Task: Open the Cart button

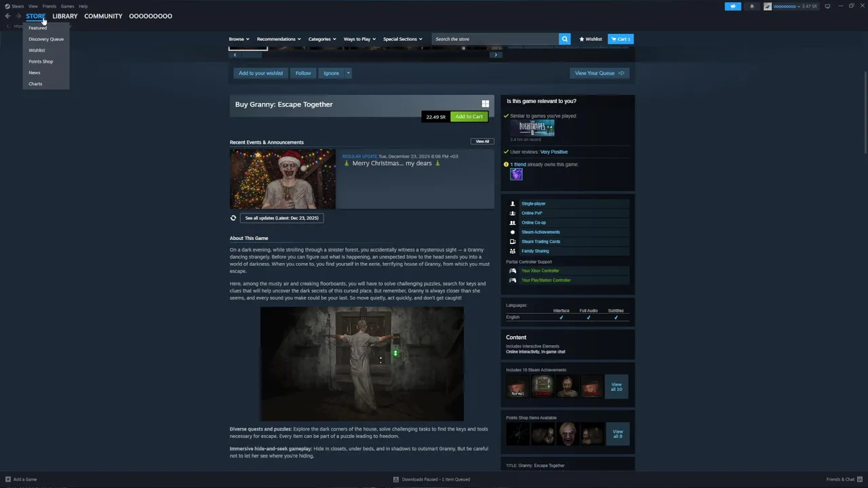Action: click(x=620, y=39)
